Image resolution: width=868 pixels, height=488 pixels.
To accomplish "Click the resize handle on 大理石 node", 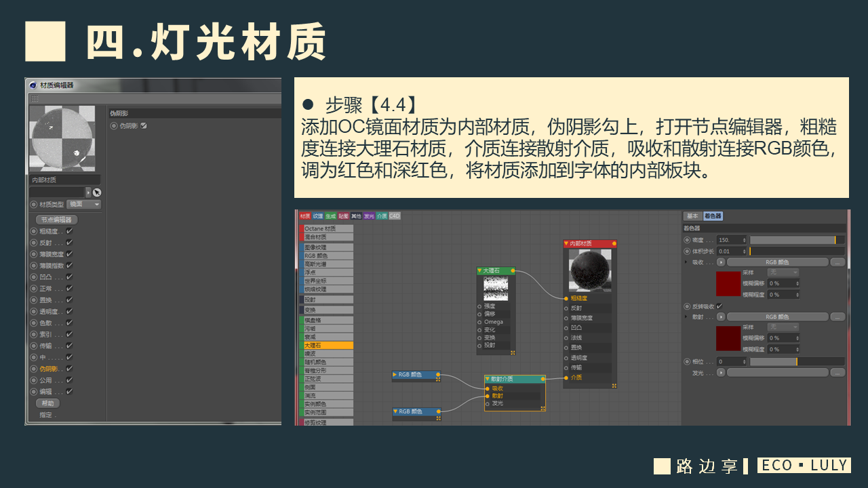I will (x=513, y=352).
